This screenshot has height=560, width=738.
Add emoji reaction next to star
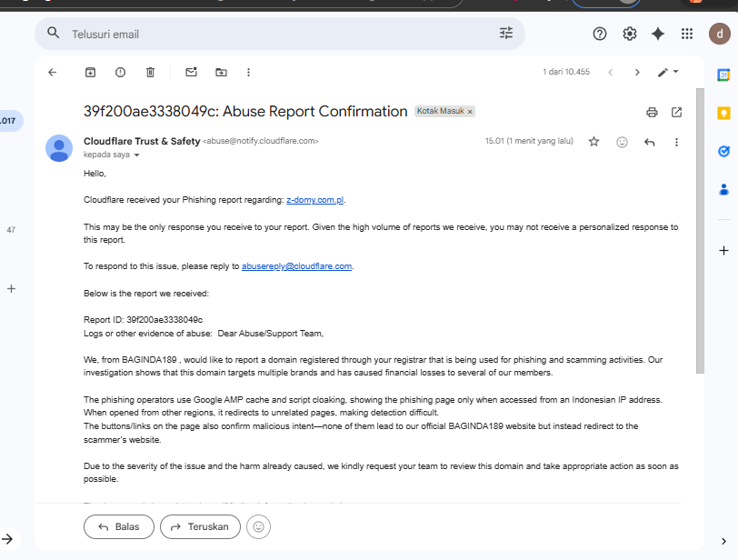622,142
